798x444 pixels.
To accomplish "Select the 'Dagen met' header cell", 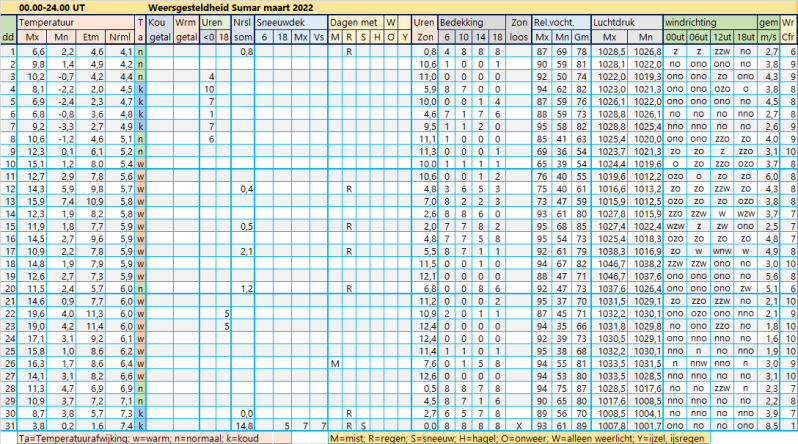I will (355, 21).
